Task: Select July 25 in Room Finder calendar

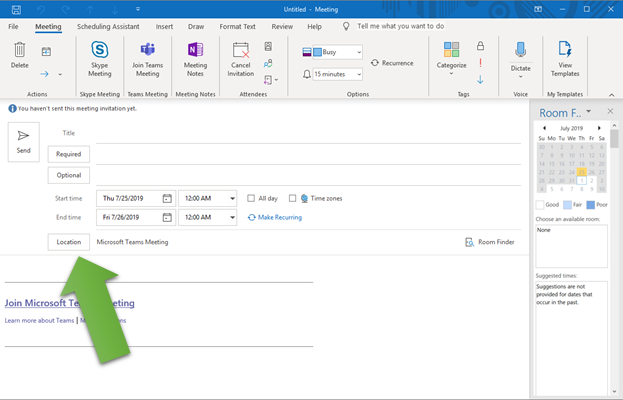Action: (x=582, y=172)
